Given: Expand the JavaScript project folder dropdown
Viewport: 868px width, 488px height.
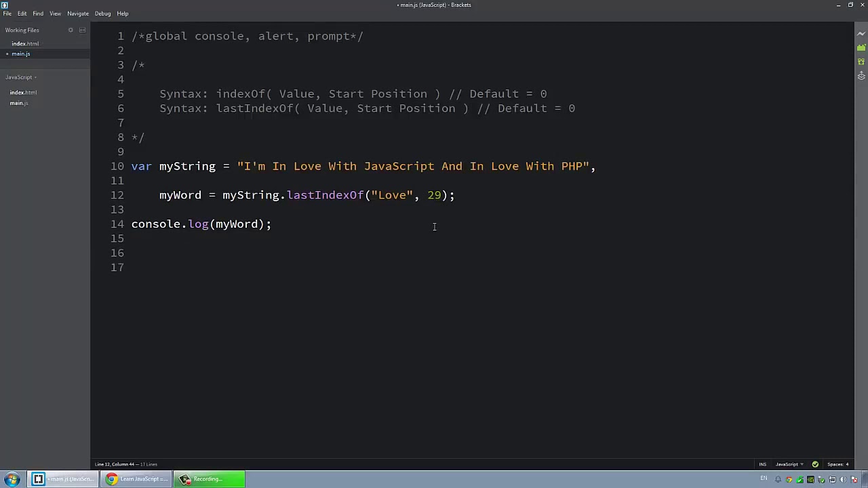Looking at the screenshot, I should point(21,77).
